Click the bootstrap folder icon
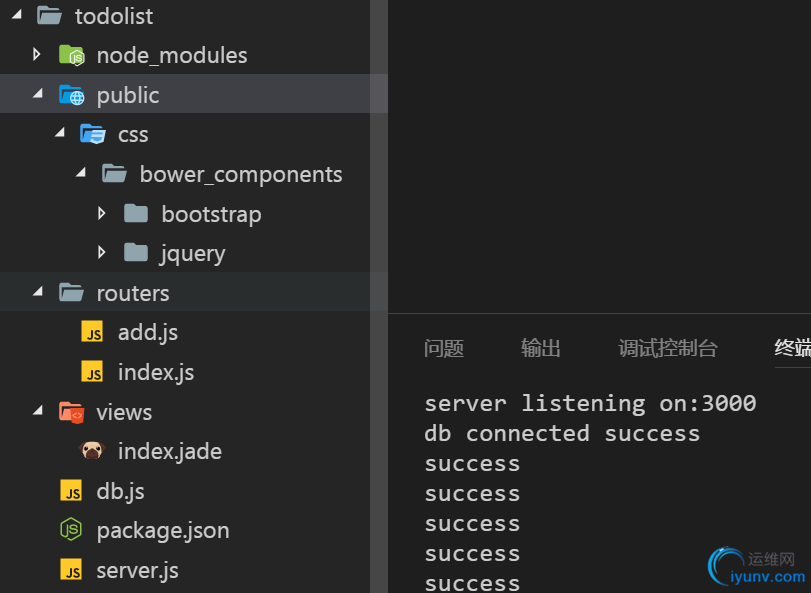 [136, 214]
